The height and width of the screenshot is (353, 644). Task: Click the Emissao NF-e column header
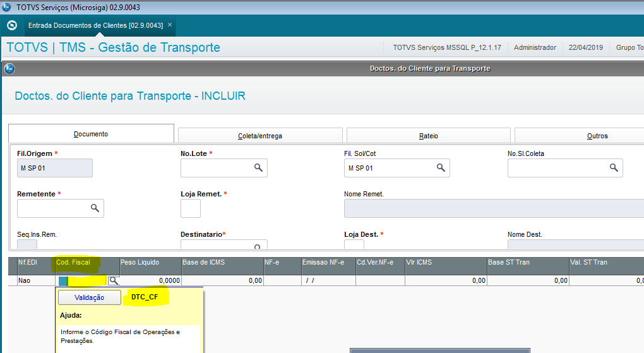pyautogui.click(x=328, y=266)
